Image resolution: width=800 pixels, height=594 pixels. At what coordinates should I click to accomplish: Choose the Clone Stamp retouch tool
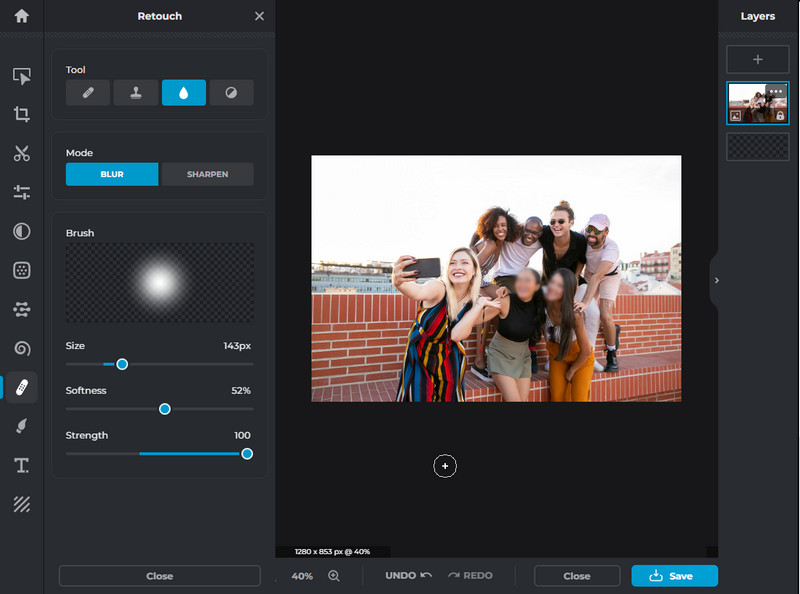click(136, 93)
